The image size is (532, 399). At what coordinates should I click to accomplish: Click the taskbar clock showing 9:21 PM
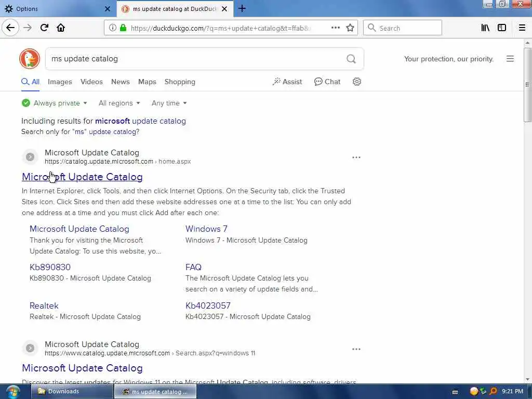[x=512, y=391]
